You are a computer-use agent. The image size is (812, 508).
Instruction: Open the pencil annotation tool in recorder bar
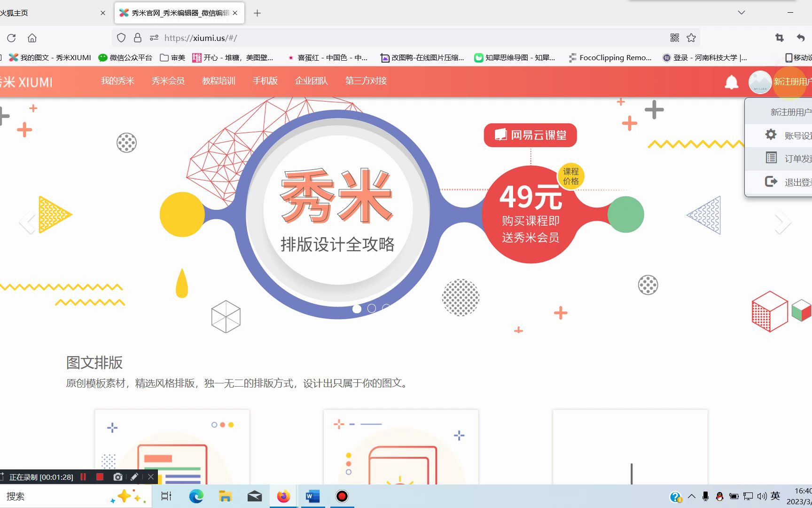134,477
